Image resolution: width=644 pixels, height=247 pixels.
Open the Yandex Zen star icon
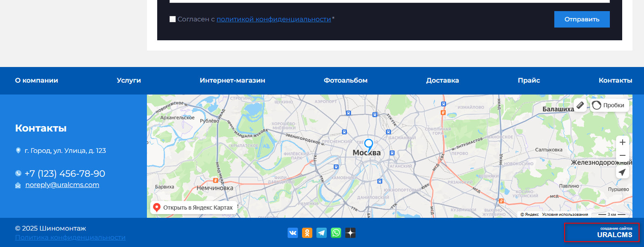(x=350, y=233)
